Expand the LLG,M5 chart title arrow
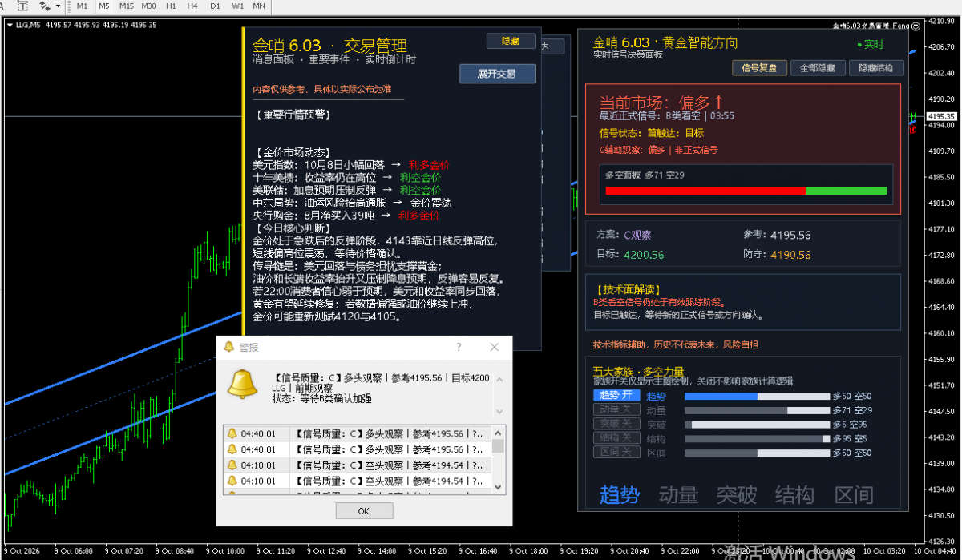Image resolution: width=962 pixels, height=560 pixels. pyautogui.click(x=9, y=25)
